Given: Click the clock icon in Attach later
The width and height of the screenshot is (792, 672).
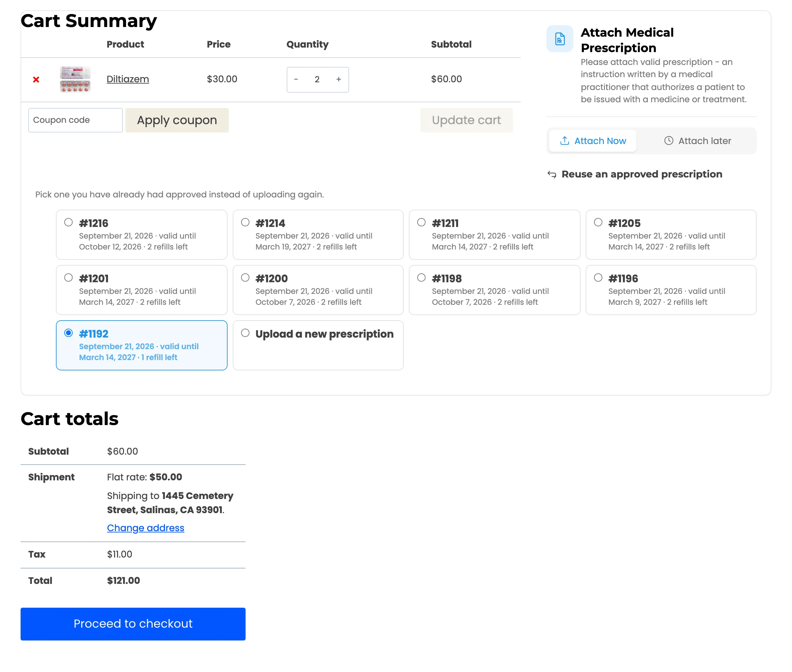Looking at the screenshot, I should pos(669,141).
